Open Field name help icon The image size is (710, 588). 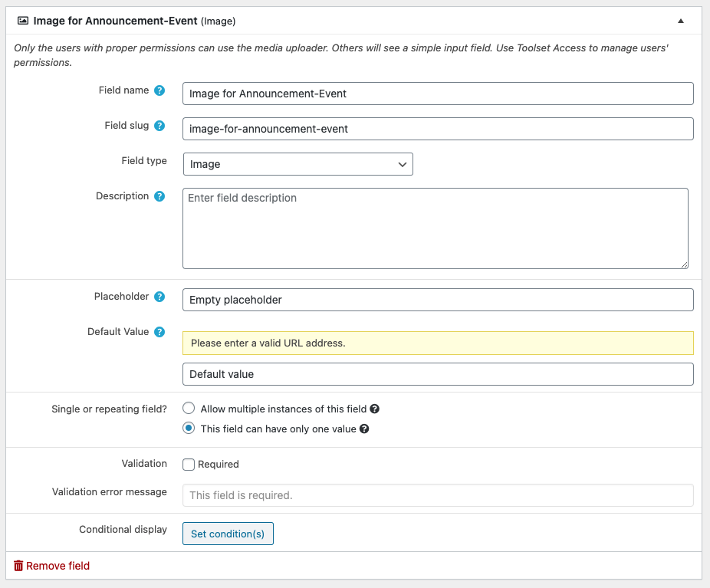pyautogui.click(x=159, y=90)
